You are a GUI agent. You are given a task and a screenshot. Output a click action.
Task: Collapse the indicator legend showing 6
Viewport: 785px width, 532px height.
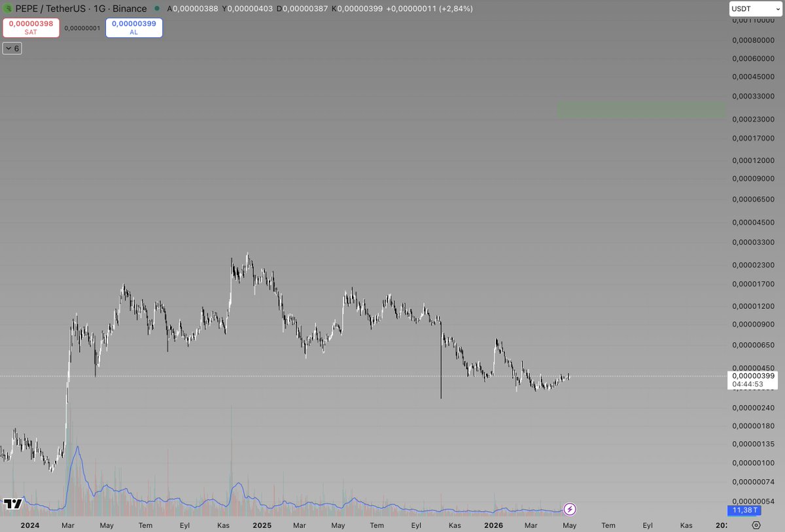(12, 48)
